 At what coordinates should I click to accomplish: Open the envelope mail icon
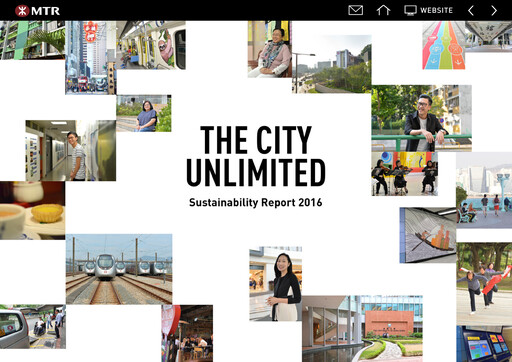[355, 10]
